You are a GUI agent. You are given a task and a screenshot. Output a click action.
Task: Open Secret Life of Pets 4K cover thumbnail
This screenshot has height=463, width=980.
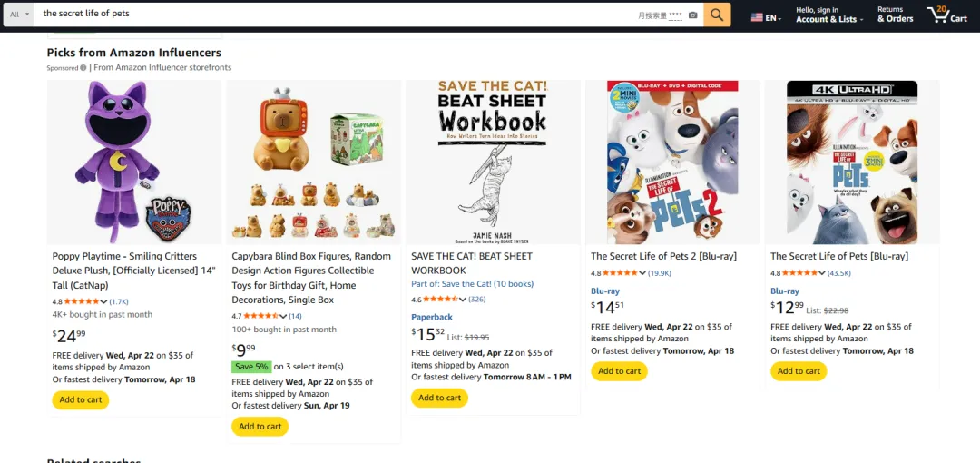coord(852,163)
